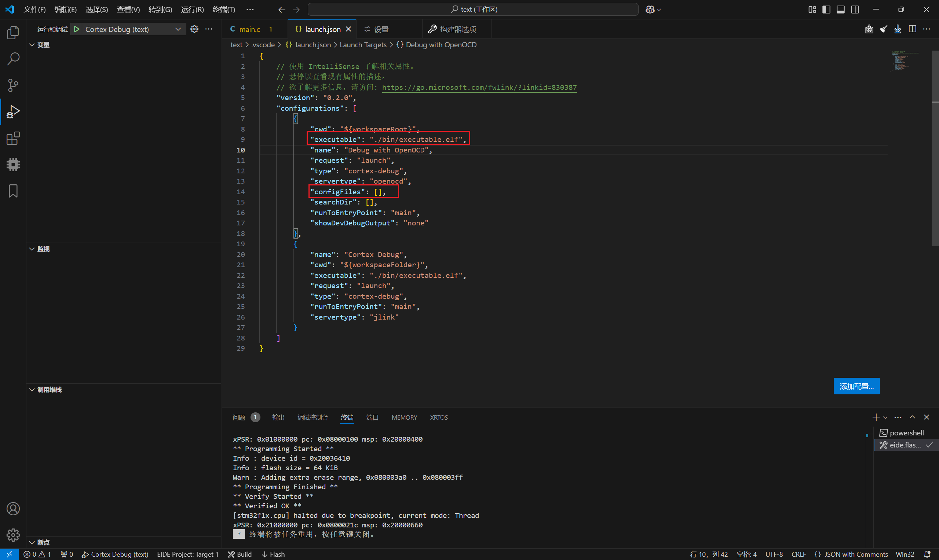The height and width of the screenshot is (560, 939).
Task: Toggle secondary side bar layout button
Action: pyautogui.click(x=855, y=10)
